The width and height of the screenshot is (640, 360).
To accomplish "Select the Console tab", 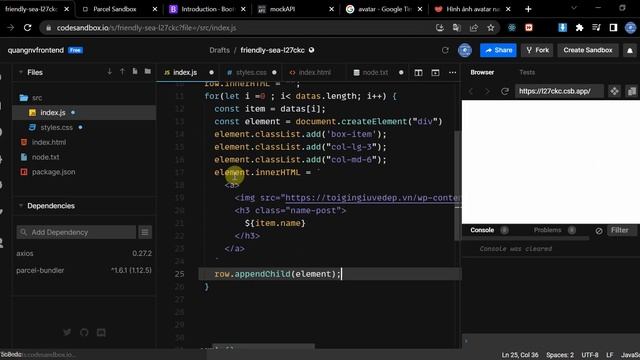I will [482, 230].
